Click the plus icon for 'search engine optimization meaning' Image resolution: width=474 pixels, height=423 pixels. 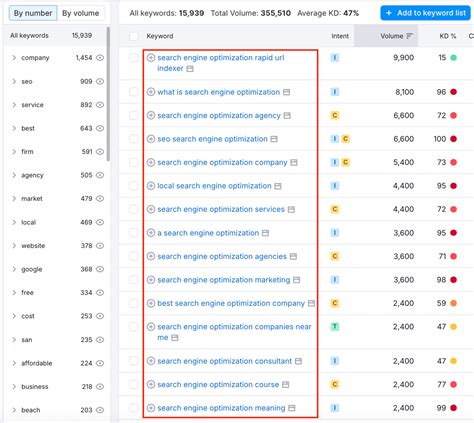pyautogui.click(x=151, y=408)
